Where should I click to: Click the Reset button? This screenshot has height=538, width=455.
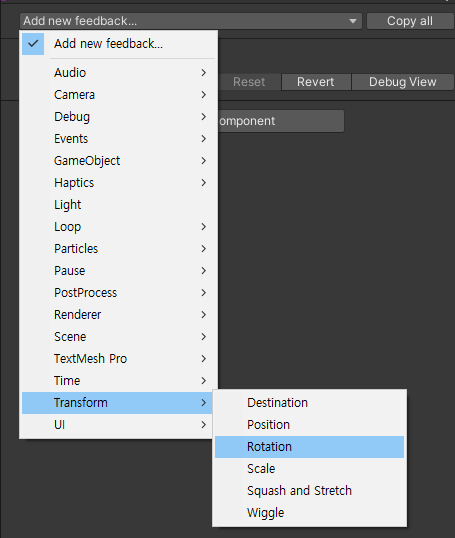point(249,82)
